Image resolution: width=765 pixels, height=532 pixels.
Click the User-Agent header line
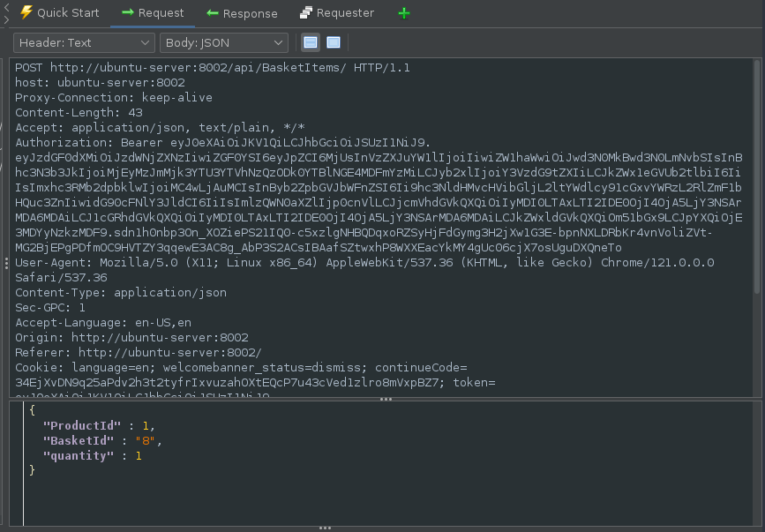coord(364,262)
